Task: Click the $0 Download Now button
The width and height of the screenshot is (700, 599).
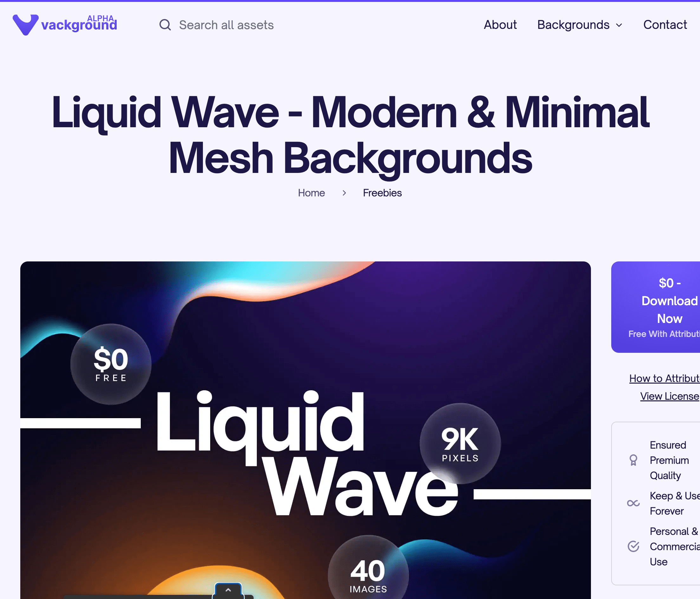Action: [x=656, y=307]
